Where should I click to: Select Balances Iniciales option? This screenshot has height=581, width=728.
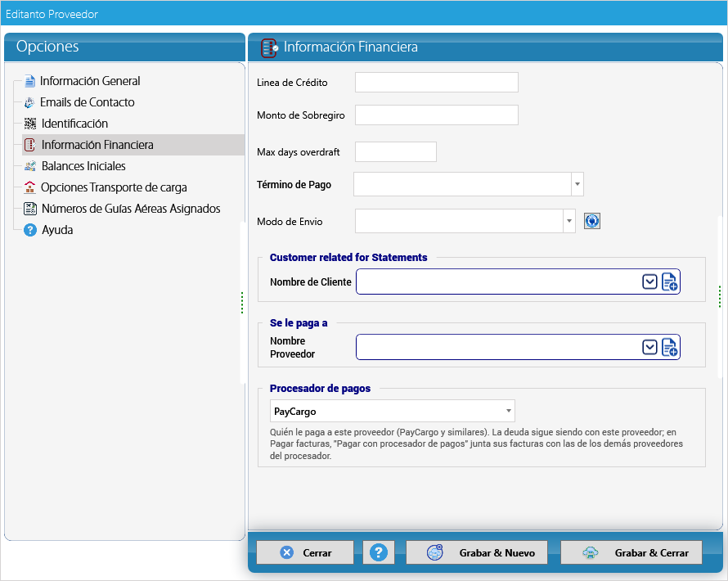[83, 166]
